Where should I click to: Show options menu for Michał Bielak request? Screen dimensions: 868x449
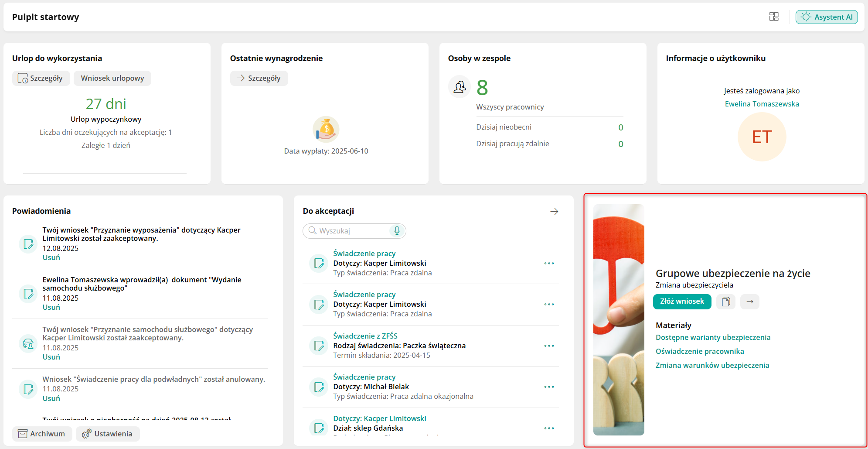point(549,387)
